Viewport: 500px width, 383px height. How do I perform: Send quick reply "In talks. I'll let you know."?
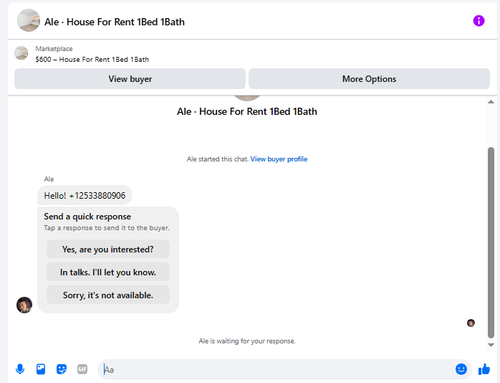(108, 272)
